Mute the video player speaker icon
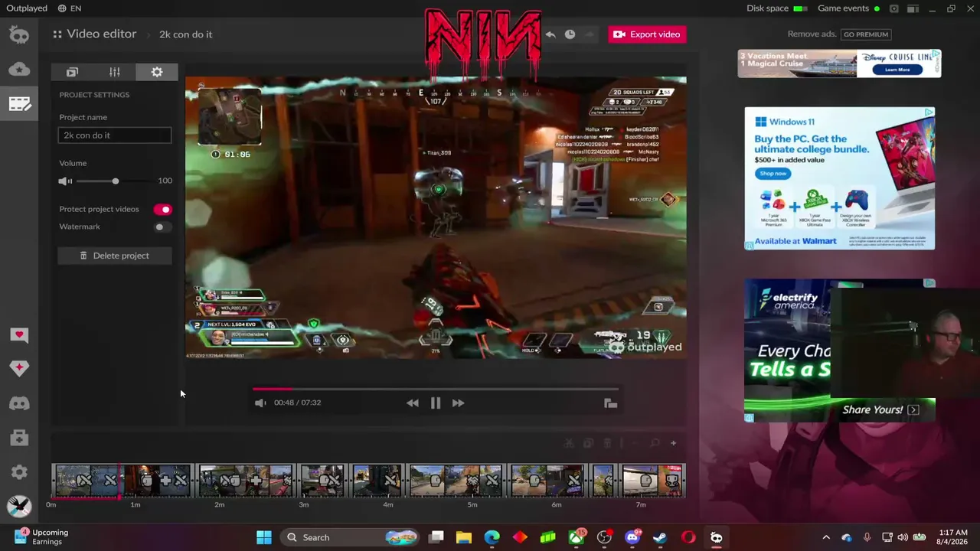Viewport: 980px width, 551px height. coord(260,403)
